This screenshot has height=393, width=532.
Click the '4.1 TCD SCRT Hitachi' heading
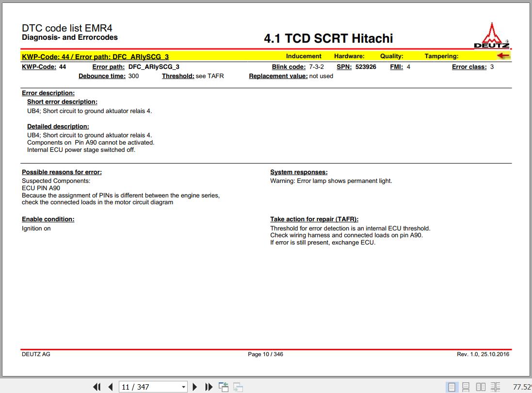(x=328, y=38)
